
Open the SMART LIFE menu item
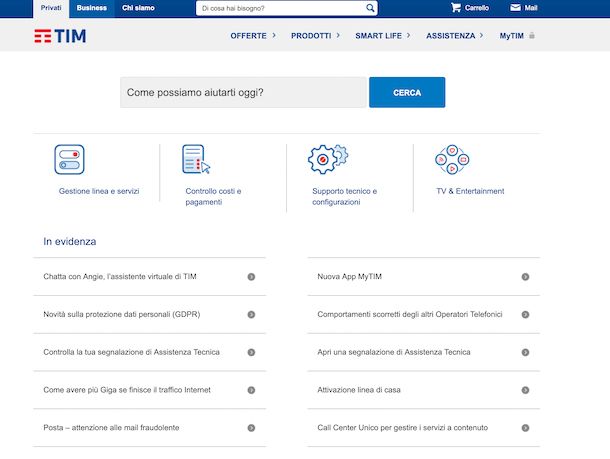(378, 36)
